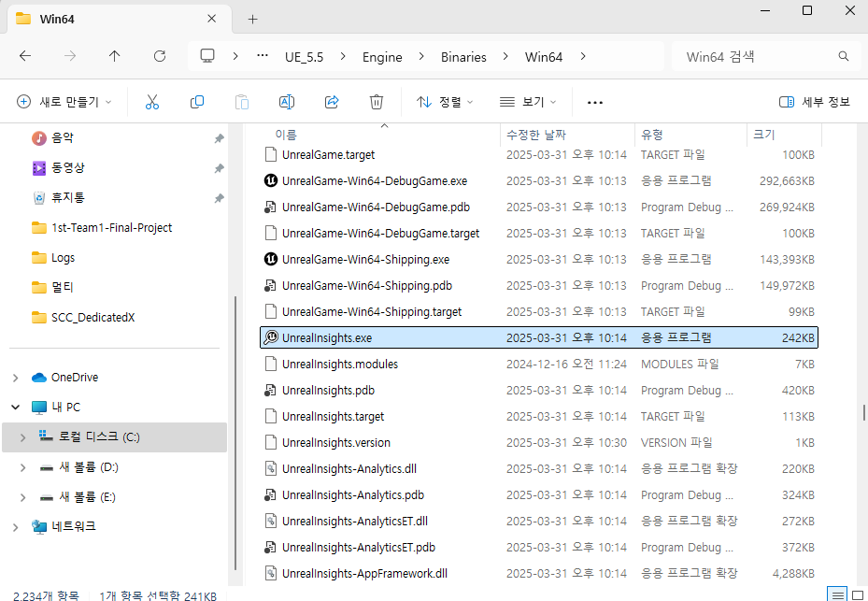Expand the 새 볼륨 (D:) node
This screenshot has width=868, height=601.
coord(22,467)
